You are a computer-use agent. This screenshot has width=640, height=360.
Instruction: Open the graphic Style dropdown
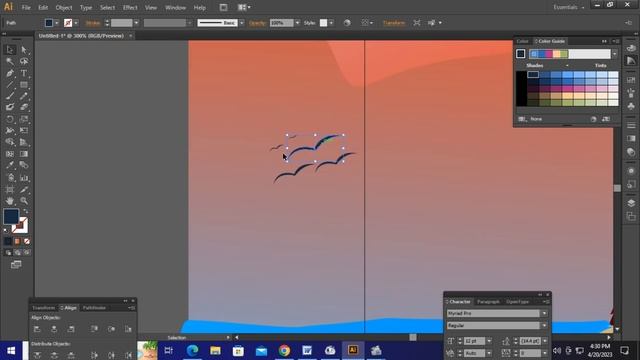click(331, 23)
